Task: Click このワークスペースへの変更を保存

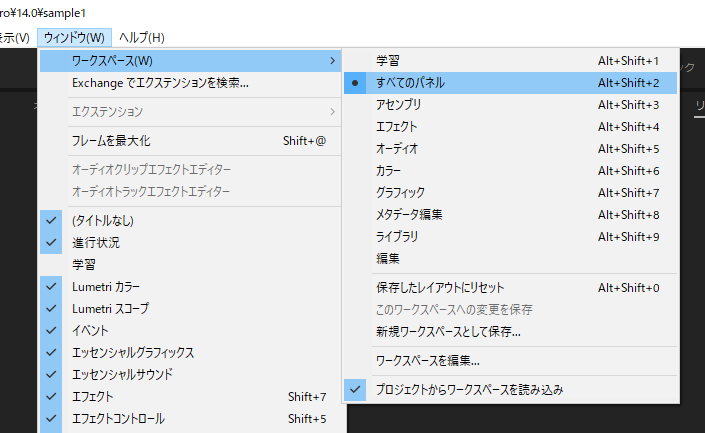Action: 510,310
